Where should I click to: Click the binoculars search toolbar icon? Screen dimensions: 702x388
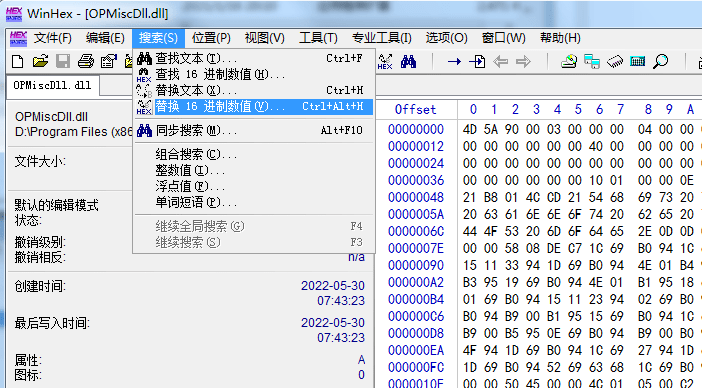408,61
